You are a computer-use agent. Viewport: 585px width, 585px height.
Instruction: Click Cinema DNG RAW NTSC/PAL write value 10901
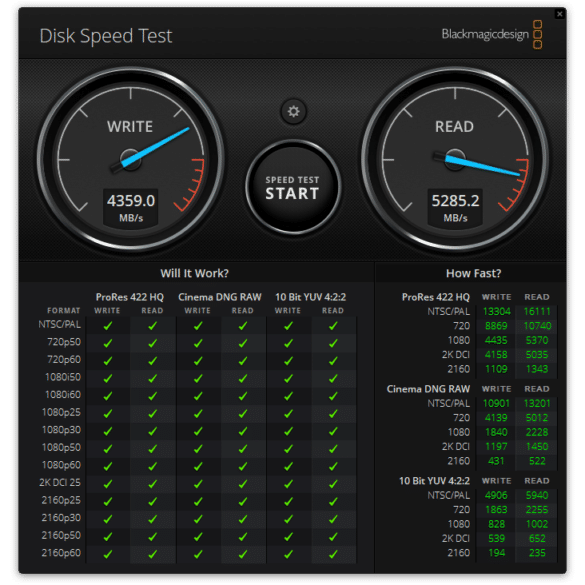pos(496,403)
